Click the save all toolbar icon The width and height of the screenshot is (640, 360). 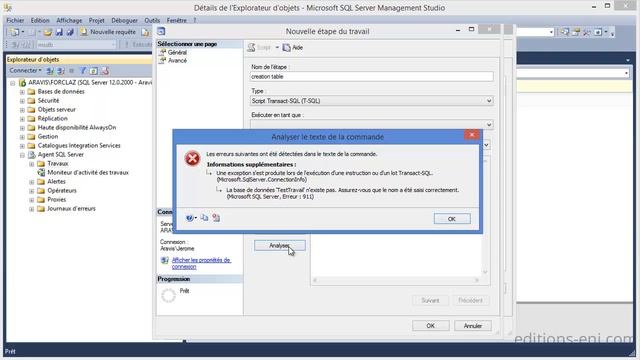[70, 32]
